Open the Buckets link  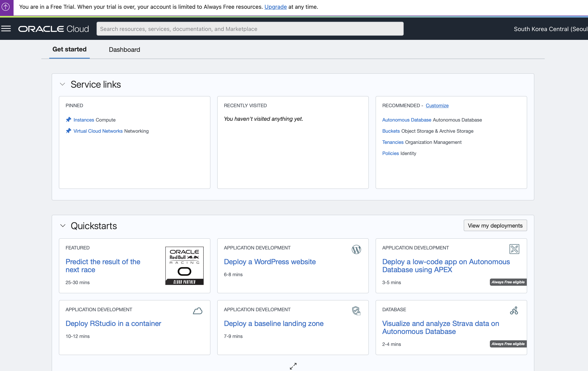(391, 131)
